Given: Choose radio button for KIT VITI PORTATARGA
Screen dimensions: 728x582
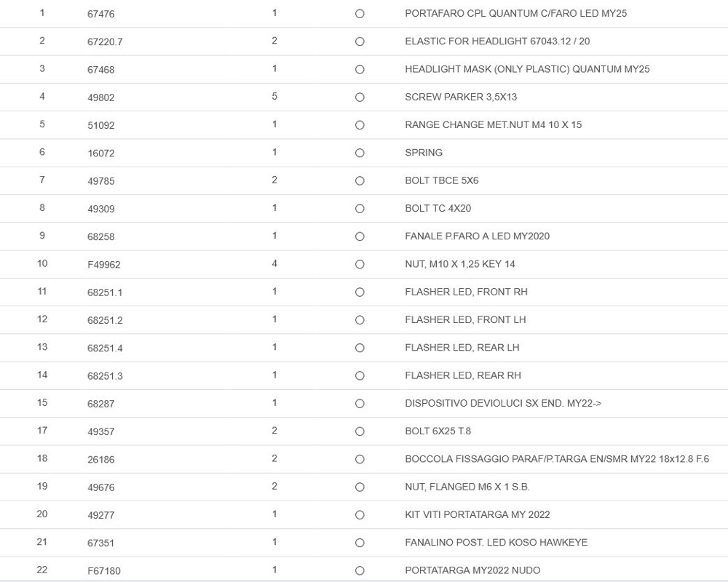Looking at the screenshot, I should 360,515.
